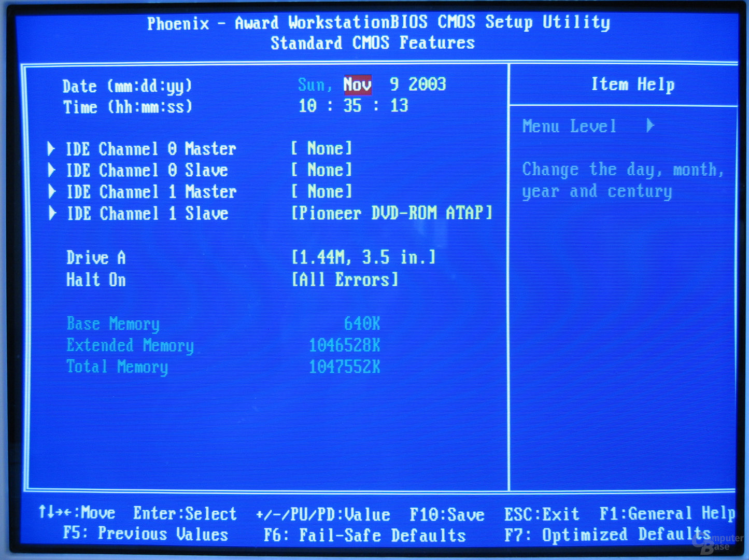749x560 pixels.
Task: Click F5: Previous Values
Action: point(146,534)
